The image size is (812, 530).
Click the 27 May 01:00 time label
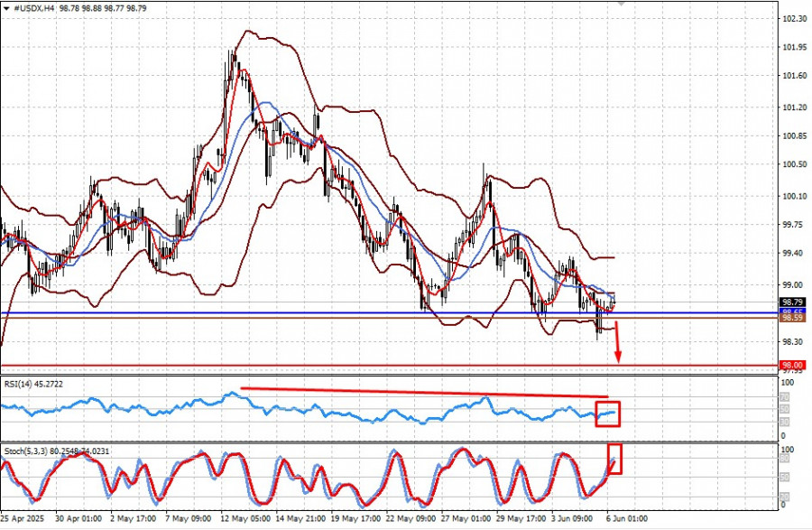coord(466,518)
